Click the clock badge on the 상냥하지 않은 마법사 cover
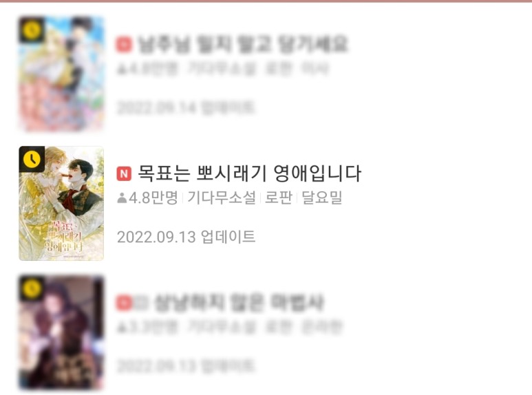Image resolution: width=532 pixels, height=395 pixels. [32, 289]
